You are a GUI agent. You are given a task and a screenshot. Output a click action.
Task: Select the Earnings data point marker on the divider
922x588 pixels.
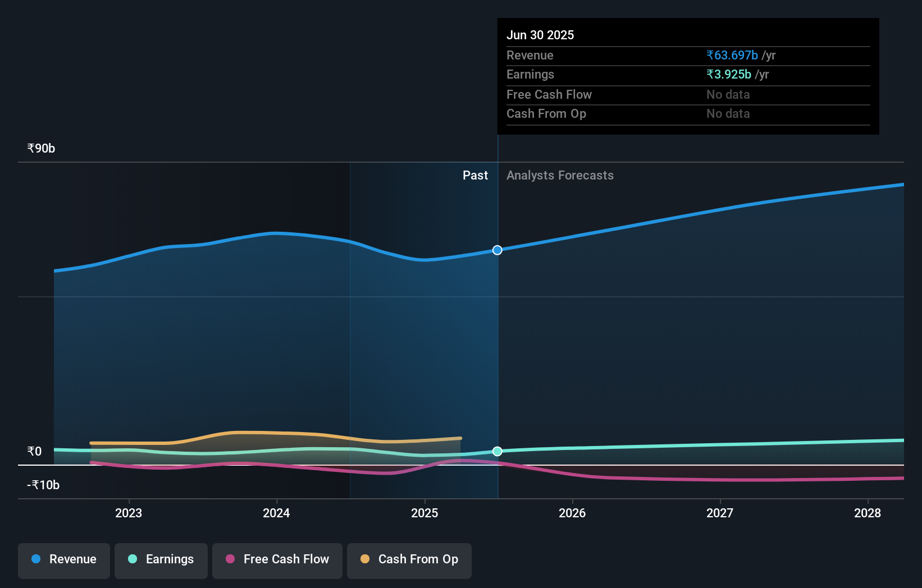tap(497, 451)
